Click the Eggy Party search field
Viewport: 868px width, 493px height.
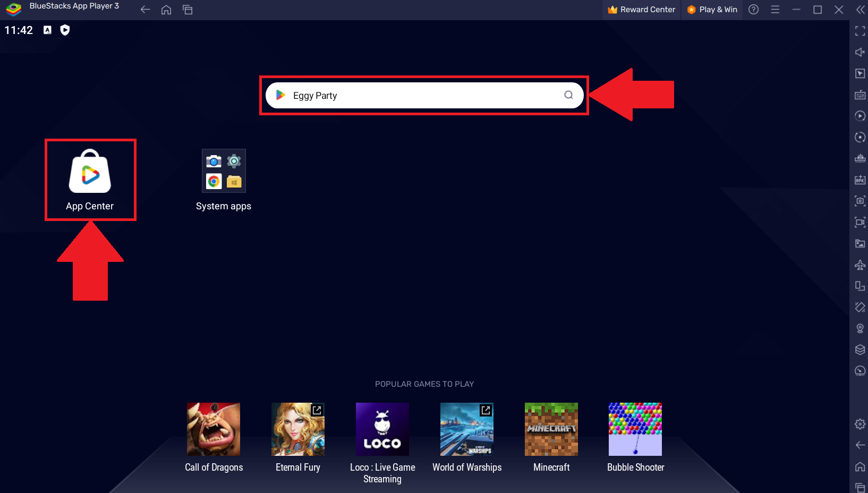pos(424,96)
